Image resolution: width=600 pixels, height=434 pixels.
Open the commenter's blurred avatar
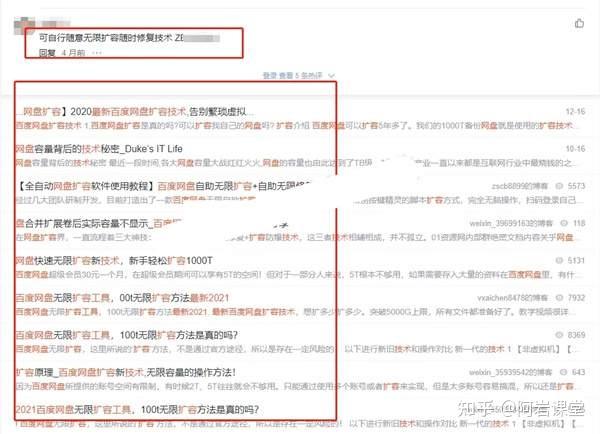24,26
